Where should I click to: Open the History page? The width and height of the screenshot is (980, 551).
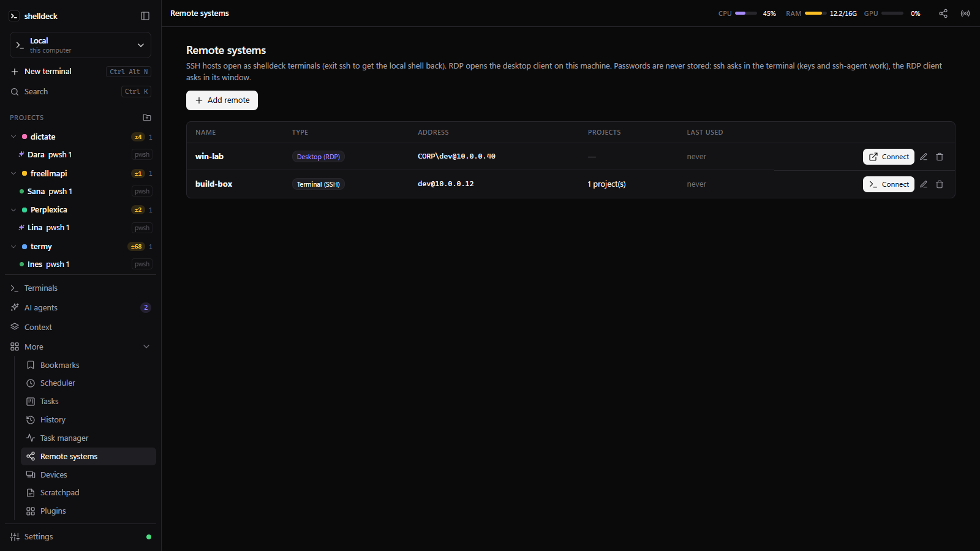(88, 420)
